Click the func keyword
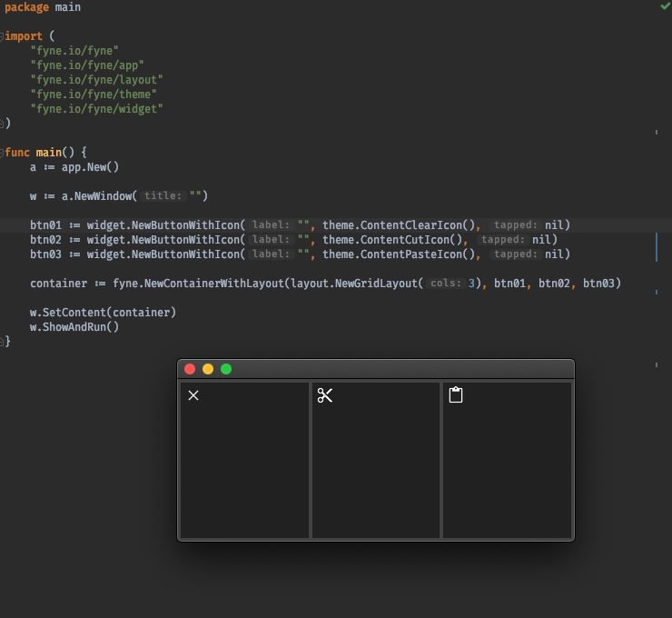 [x=17, y=153]
